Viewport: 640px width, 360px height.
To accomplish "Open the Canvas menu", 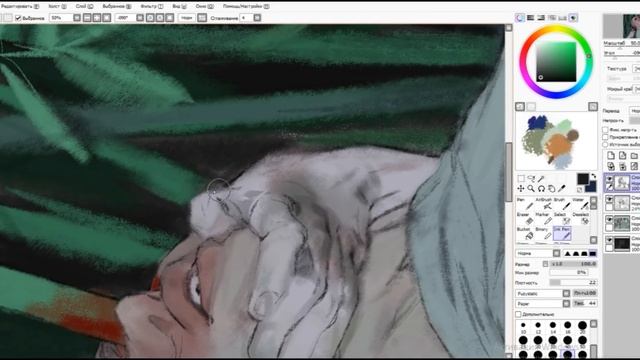I will click(x=58, y=7).
